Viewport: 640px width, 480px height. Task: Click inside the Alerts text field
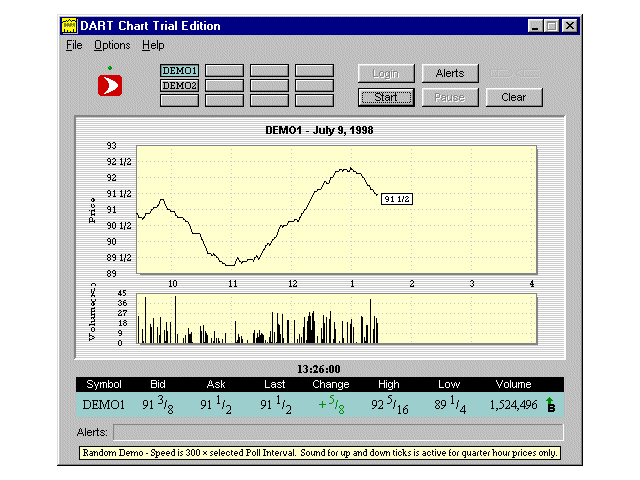pyautogui.click(x=338, y=432)
